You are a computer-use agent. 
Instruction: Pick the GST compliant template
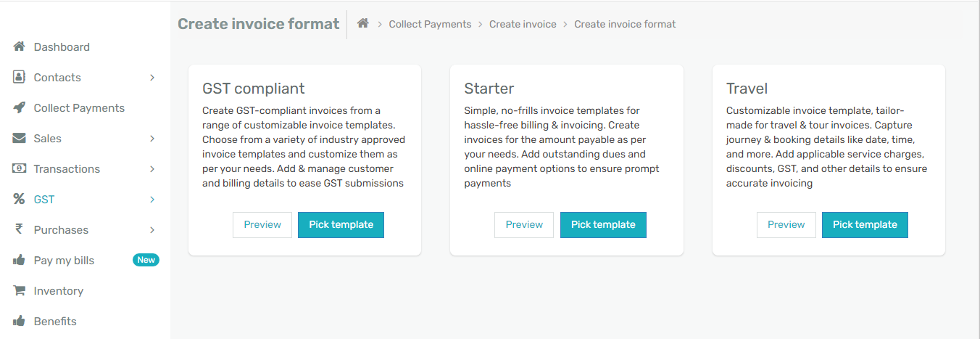tap(341, 225)
